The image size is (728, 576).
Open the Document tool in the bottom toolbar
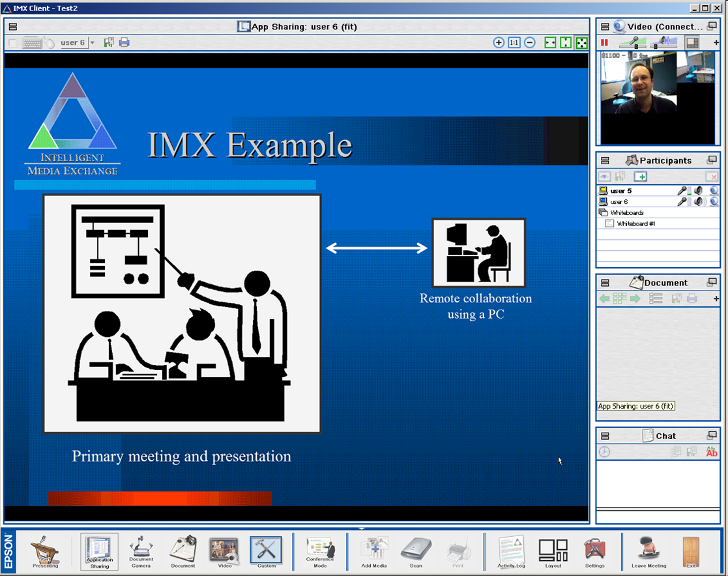[x=183, y=551]
